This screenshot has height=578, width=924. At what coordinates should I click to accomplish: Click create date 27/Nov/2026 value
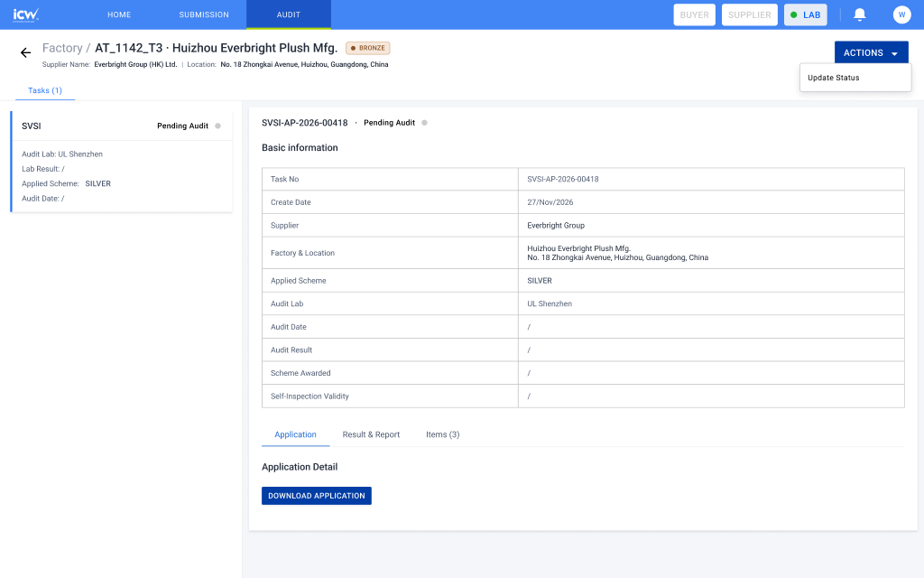550,202
